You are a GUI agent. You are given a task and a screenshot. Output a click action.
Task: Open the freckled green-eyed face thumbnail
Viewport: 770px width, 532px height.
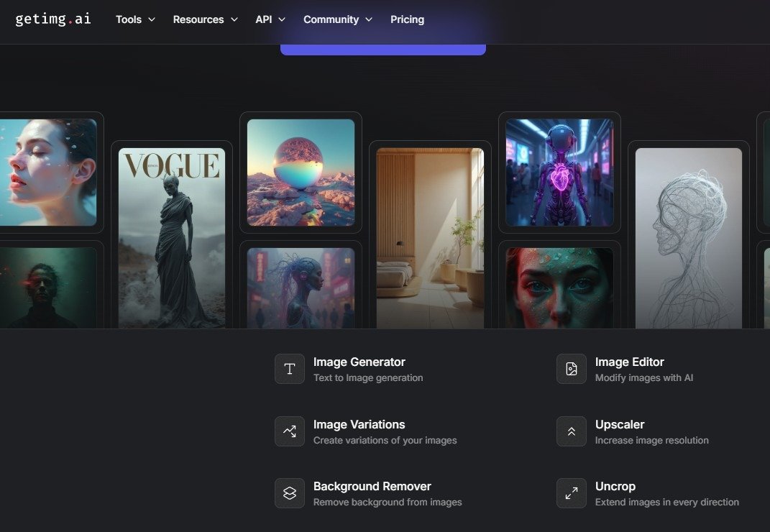[559, 288]
